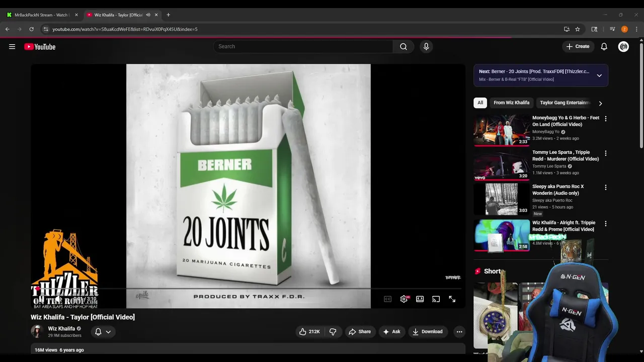Open MoneyBagg Yo channel name text
644x362 pixels.
[546, 132]
